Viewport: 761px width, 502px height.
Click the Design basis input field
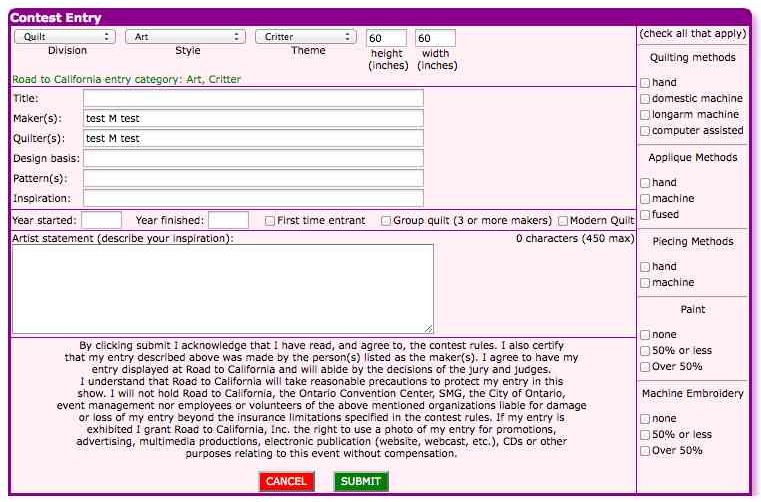coord(253,158)
